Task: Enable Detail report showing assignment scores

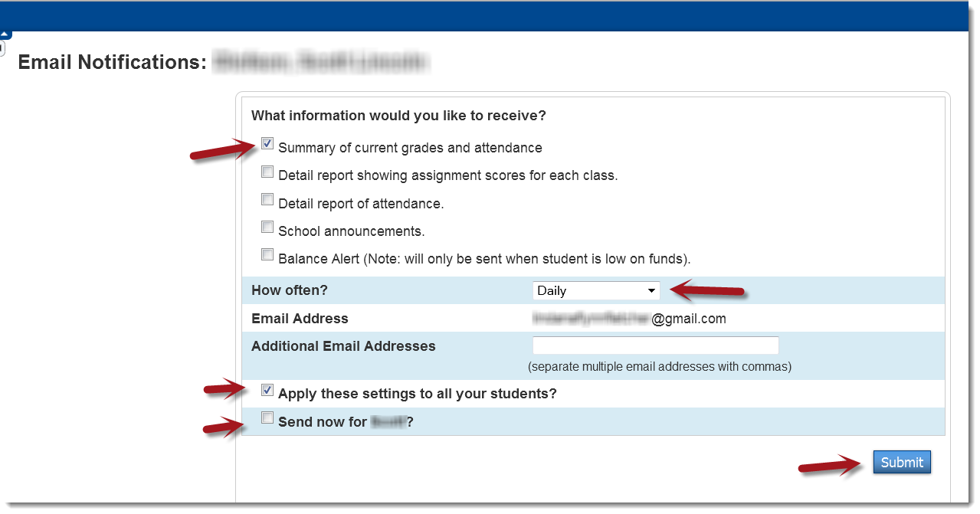Action: point(267,172)
